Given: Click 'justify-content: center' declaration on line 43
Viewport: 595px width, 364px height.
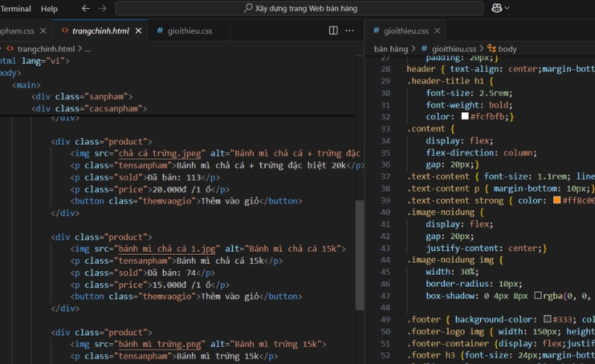Looking at the screenshot, I should [x=484, y=248].
